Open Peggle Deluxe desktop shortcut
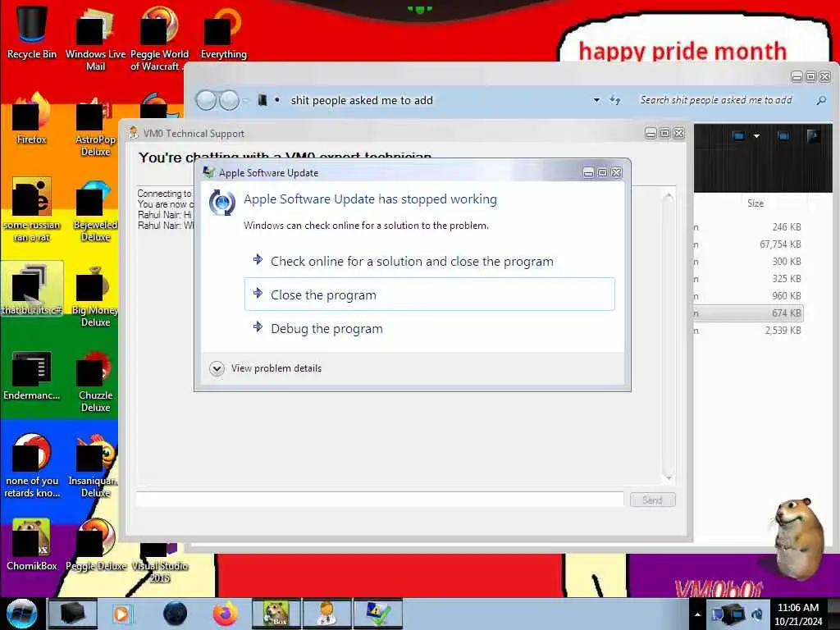The height and width of the screenshot is (630, 840). (x=95, y=544)
